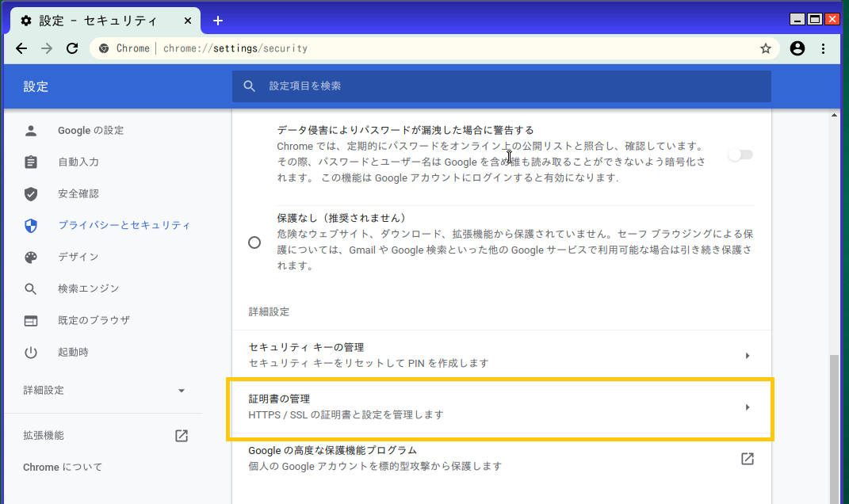
Task: Click external link icon for Google の高度な保護機能プログラム
Action: [x=748, y=459]
